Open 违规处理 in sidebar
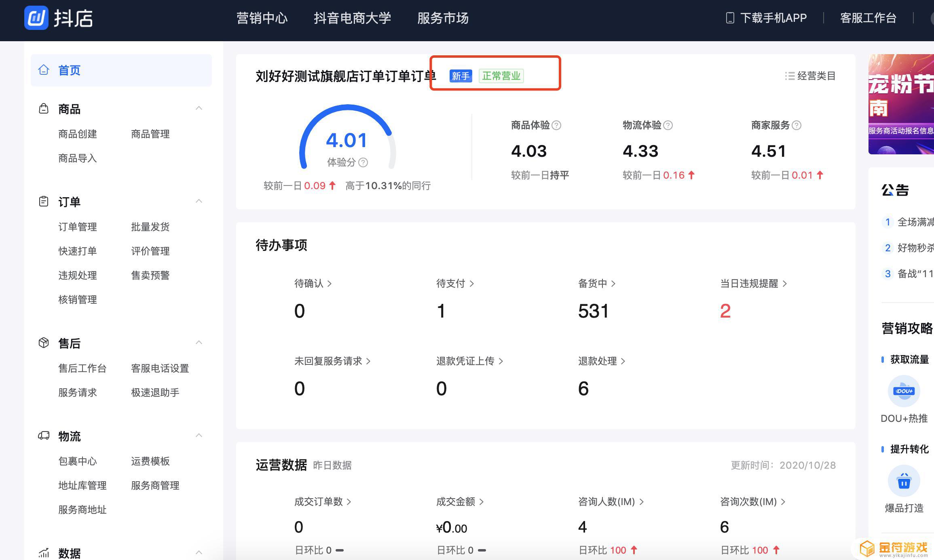 click(78, 276)
